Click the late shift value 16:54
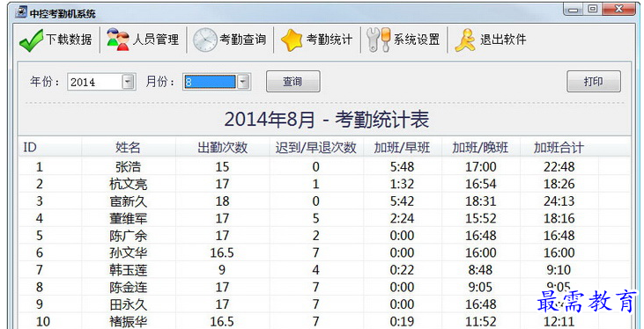This screenshot has width=644, height=329. coord(480,184)
